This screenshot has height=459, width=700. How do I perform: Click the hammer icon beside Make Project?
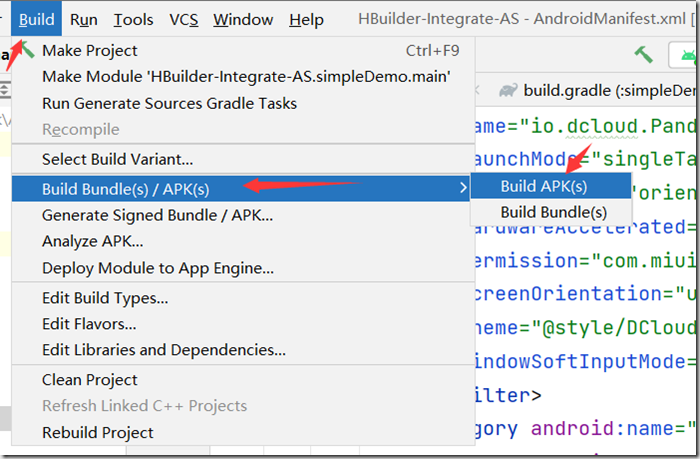pyautogui.click(x=27, y=50)
